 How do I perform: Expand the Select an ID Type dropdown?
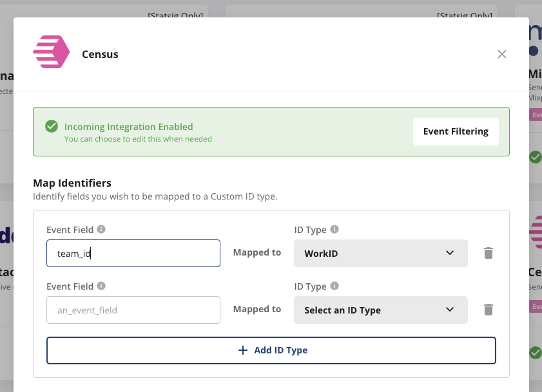pyautogui.click(x=380, y=310)
